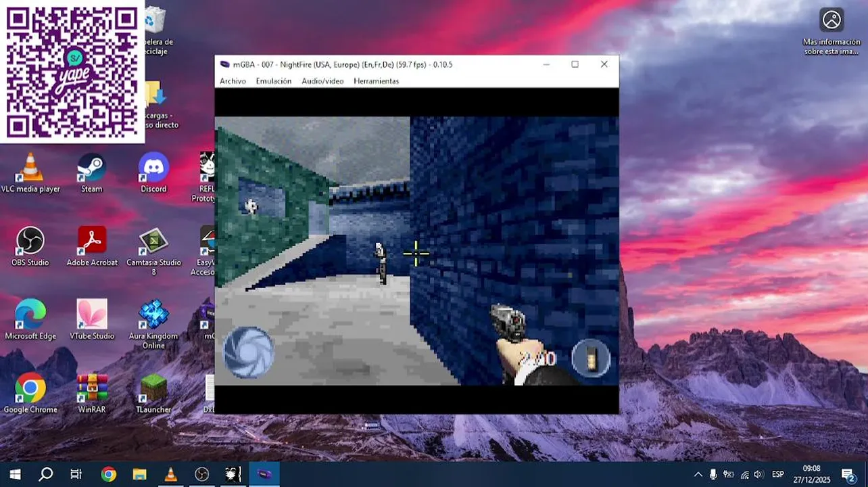Open the Herramientas menu
This screenshot has height=487, width=868.
tap(377, 80)
